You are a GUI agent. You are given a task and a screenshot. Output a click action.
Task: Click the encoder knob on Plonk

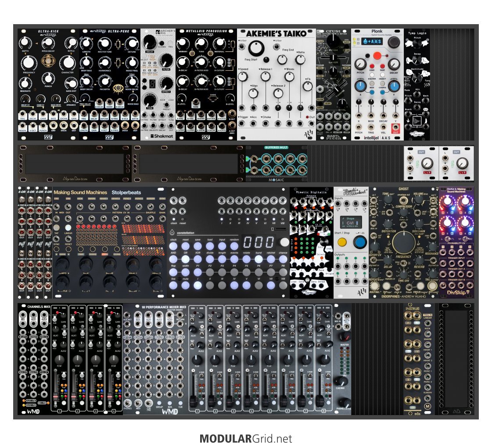(x=394, y=42)
